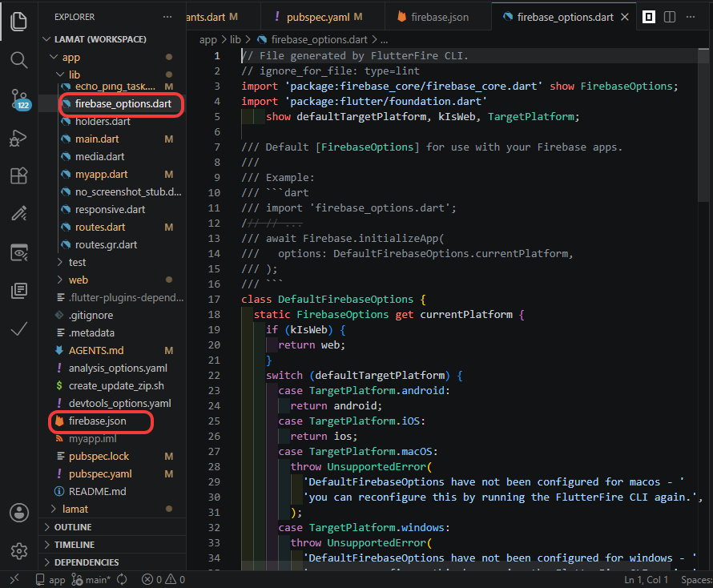Click the lib breadcrumb segment
713x588 pixels.
235,39
